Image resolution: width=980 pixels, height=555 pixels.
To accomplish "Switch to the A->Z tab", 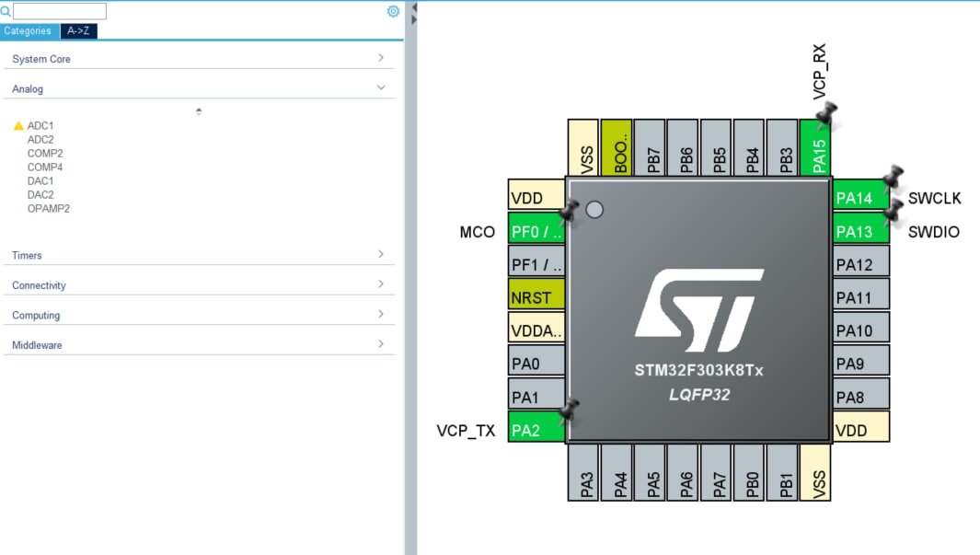I will (79, 30).
